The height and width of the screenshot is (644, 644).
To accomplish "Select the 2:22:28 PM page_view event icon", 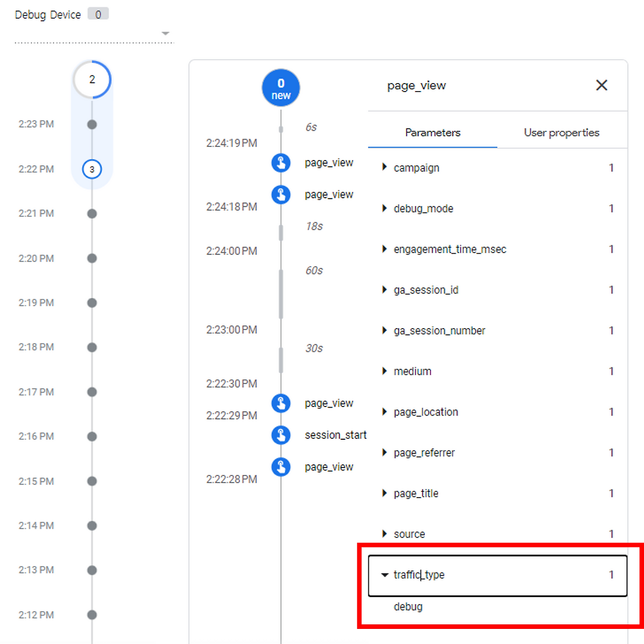I will pos(281,467).
